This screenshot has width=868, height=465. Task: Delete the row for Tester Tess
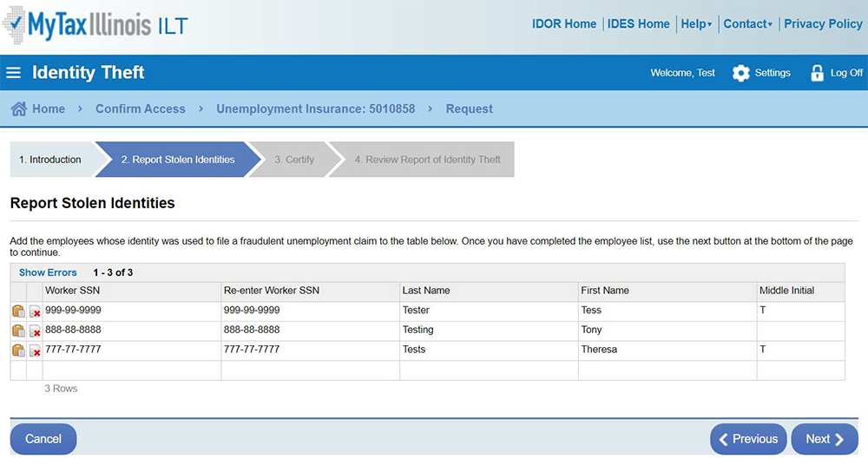tap(36, 311)
